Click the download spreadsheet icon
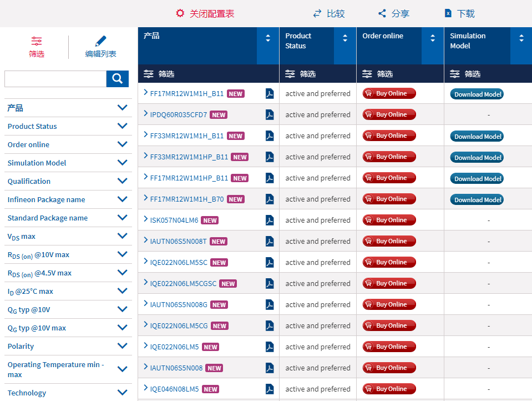This screenshot has width=532, height=401. 448,13
